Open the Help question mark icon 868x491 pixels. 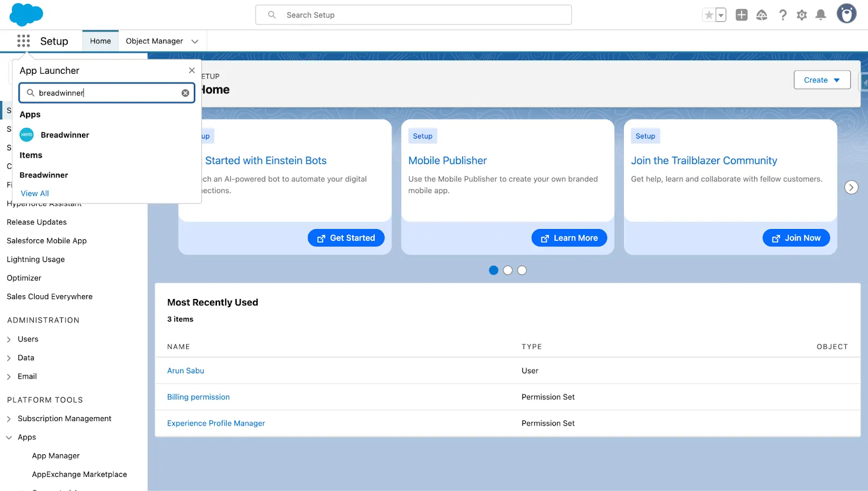click(782, 15)
